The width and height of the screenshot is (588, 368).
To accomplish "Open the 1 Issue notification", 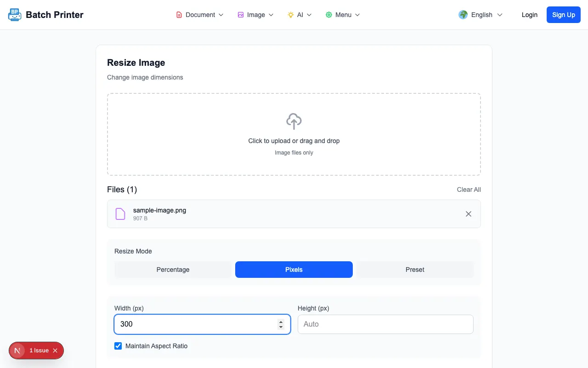I will (39, 351).
